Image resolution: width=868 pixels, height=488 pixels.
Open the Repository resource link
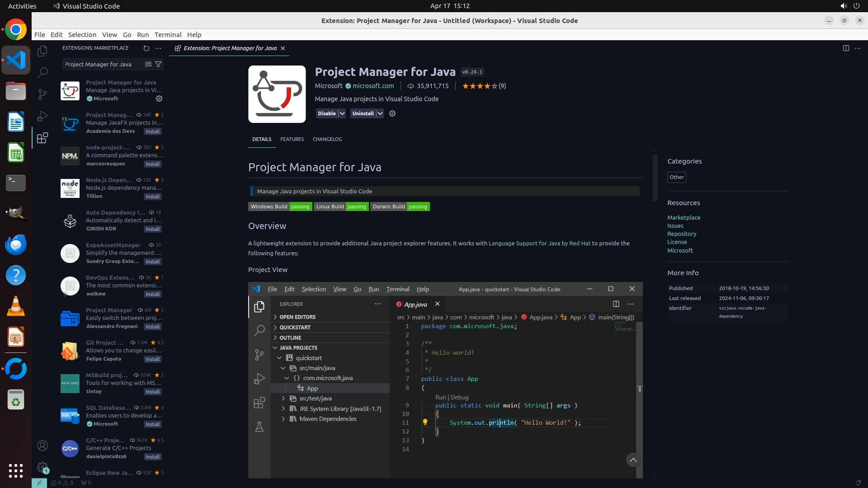pyautogui.click(x=681, y=234)
